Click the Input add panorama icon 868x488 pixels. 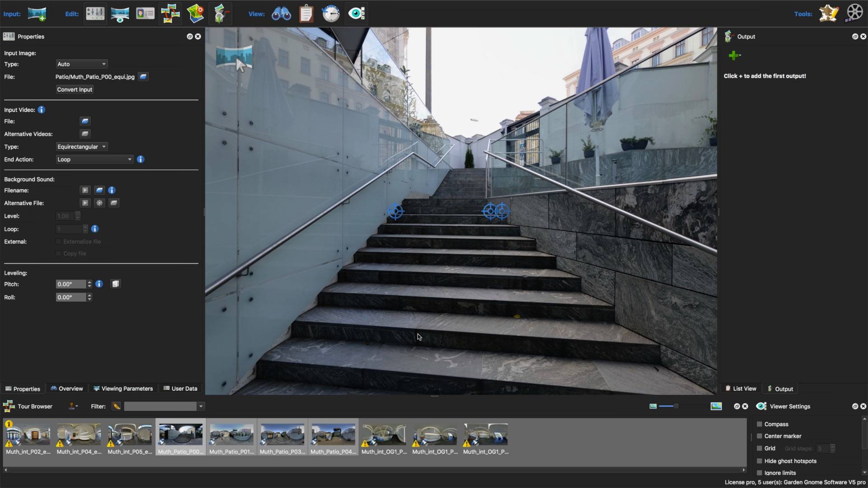pos(37,14)
